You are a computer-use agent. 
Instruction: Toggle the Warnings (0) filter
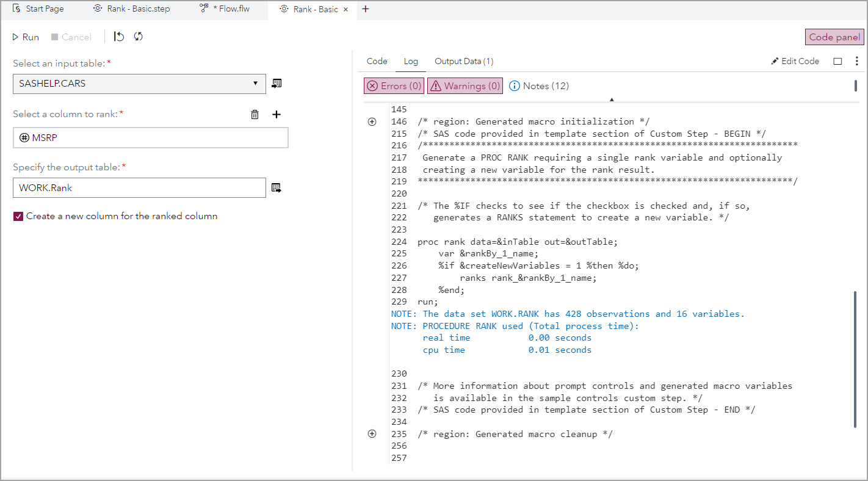pyautogui.click(x=465, y=86)
